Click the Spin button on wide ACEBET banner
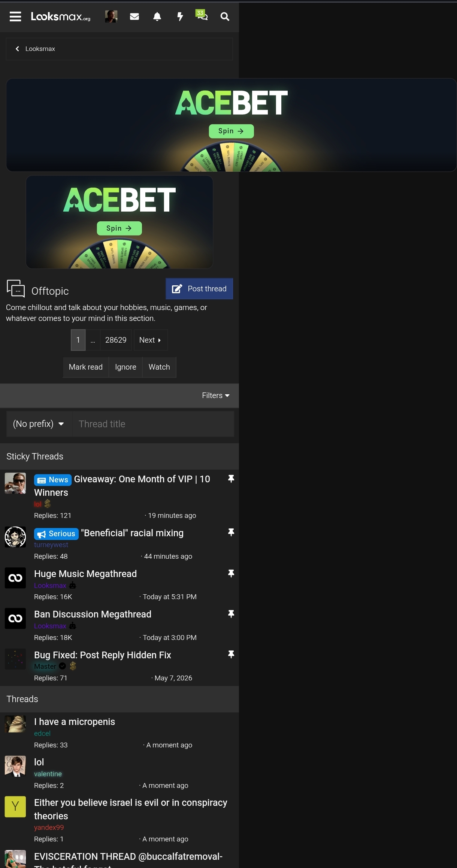This screenshot has height=868, width=457. pos(231,131)
